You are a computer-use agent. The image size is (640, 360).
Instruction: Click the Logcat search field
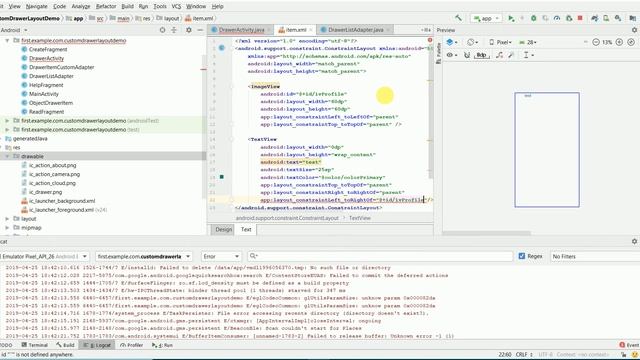click(x=380, y=256)
